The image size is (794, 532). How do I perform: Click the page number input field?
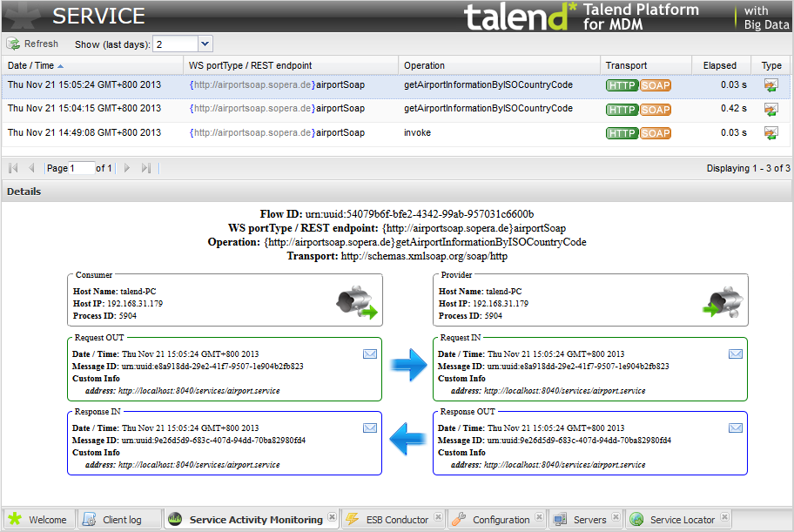81,168
